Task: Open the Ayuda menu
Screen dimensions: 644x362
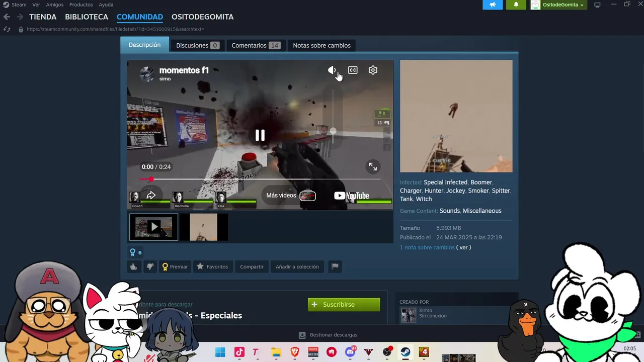Action: click(106, 5)
